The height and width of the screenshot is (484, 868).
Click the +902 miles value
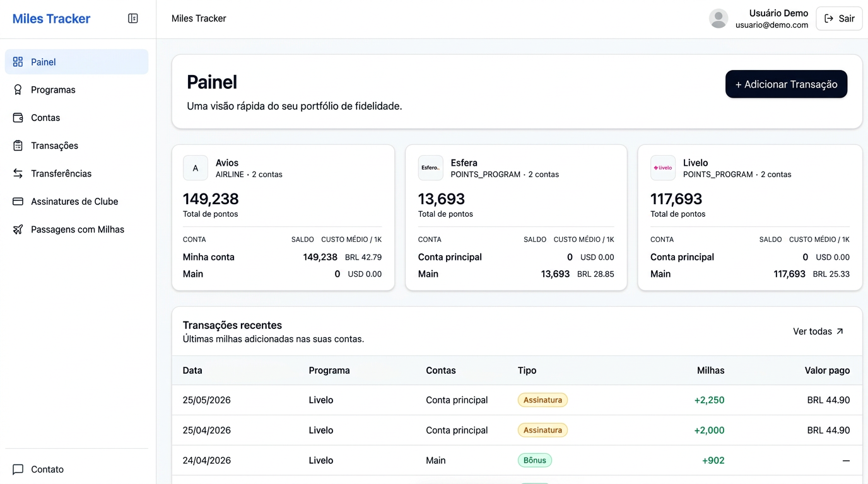[713, 461]
